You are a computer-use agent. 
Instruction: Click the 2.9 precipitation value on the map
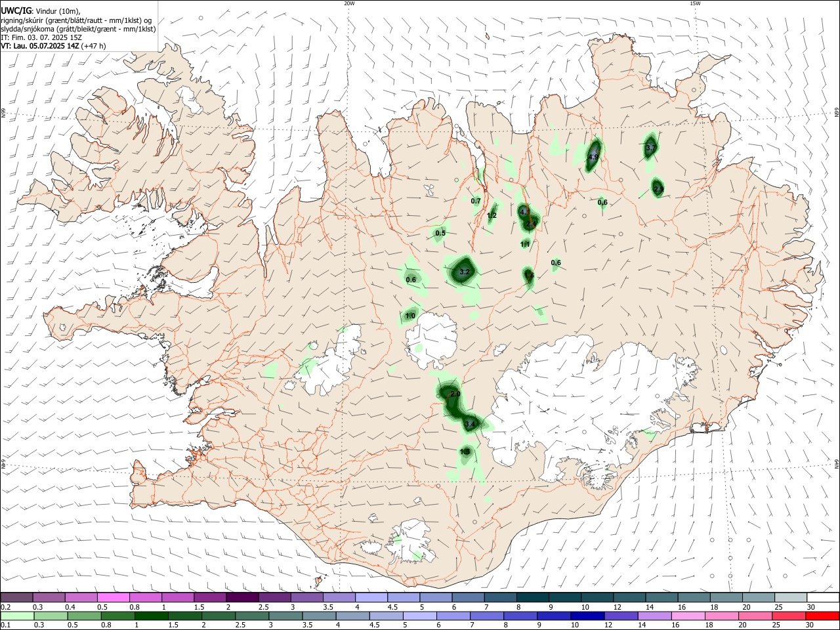coord(659,189)
